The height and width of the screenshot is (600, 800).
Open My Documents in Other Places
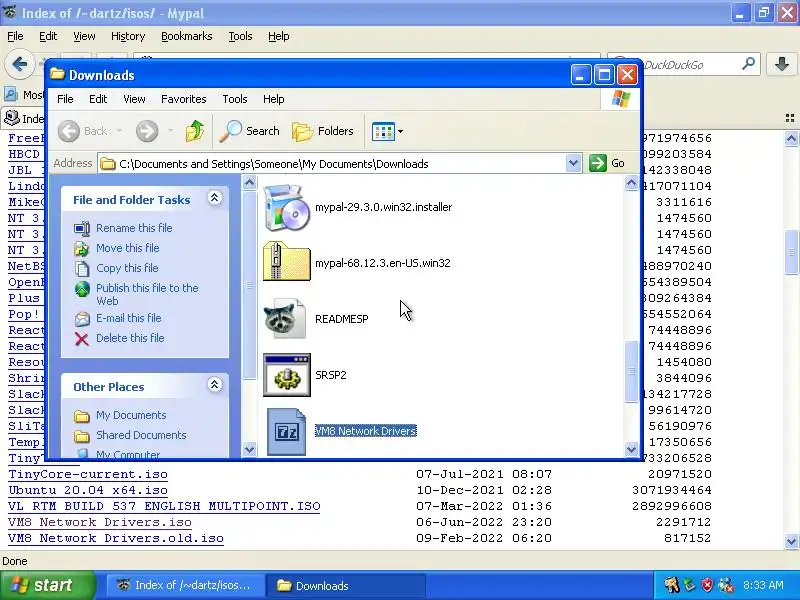coord(131,415)
